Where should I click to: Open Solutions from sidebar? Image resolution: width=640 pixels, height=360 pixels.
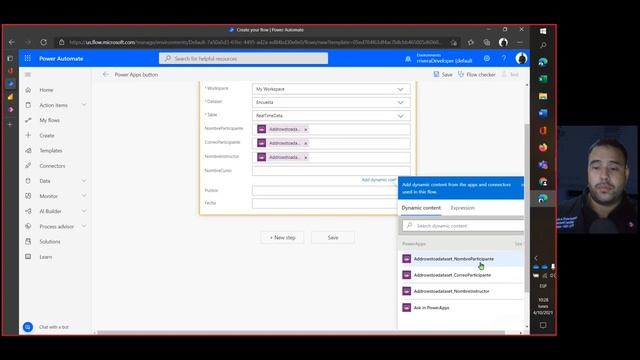point(50,242)
